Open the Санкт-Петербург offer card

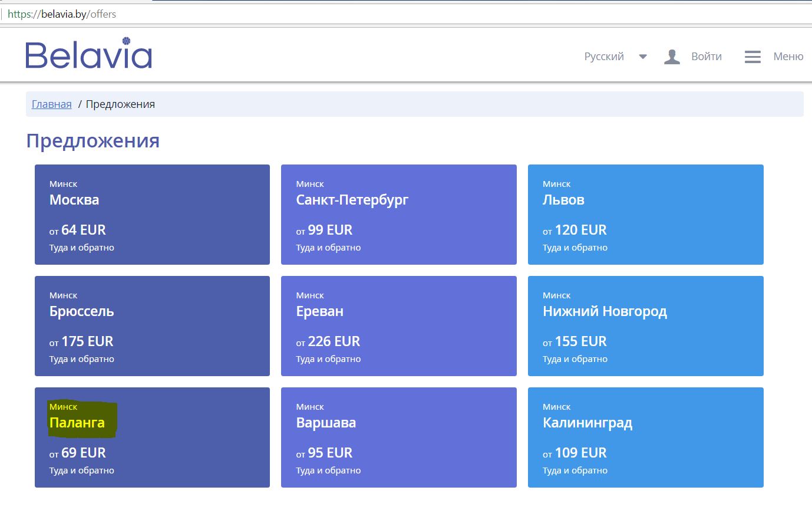click(399, 215)
